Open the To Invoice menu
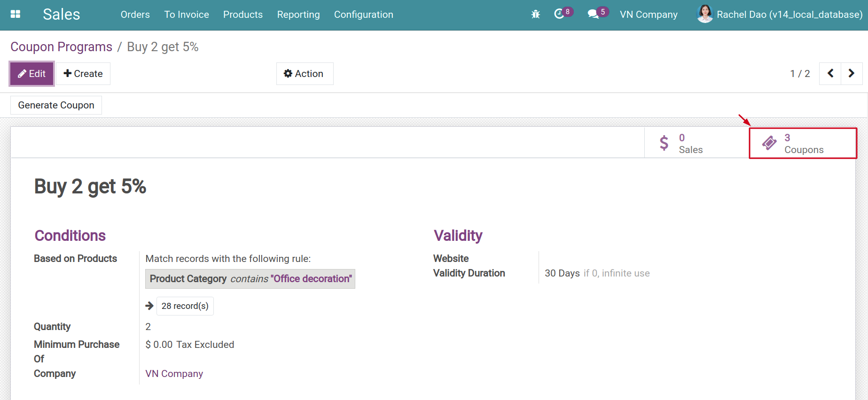 (187, 15)
